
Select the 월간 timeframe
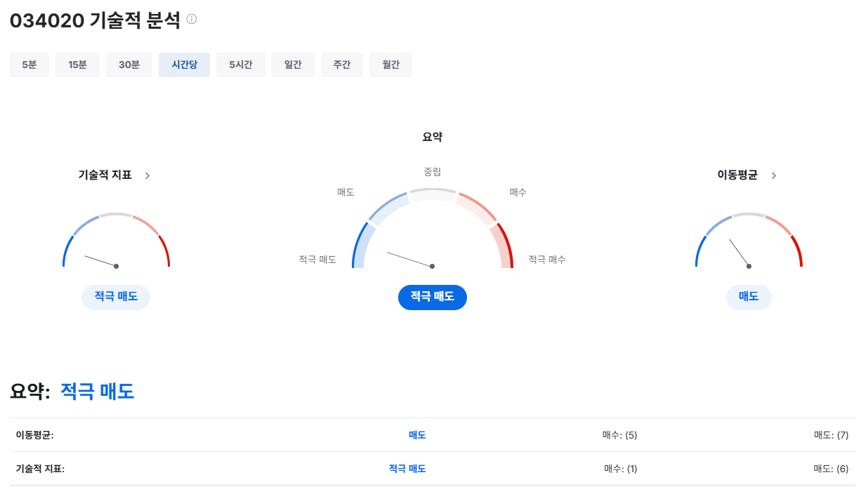390,64
